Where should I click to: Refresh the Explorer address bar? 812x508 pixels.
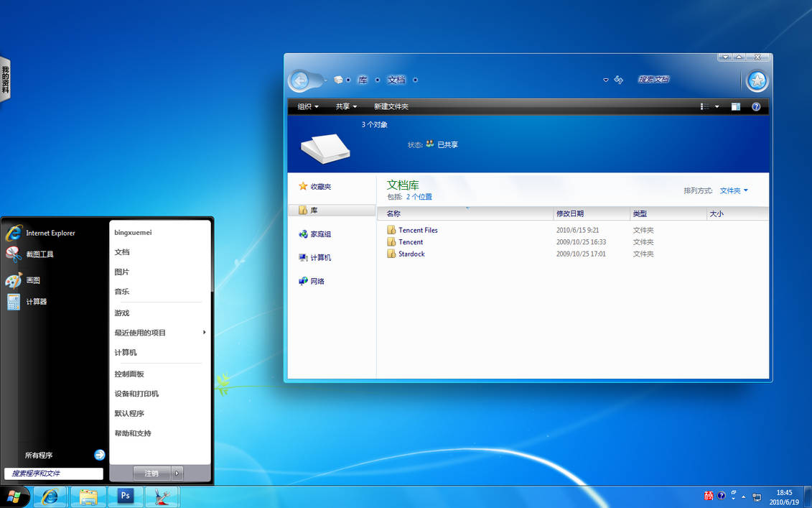click(x=618, y=80)
